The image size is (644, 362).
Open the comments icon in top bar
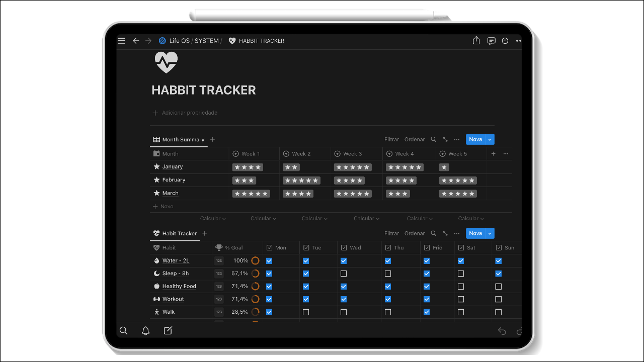point(491,41)
